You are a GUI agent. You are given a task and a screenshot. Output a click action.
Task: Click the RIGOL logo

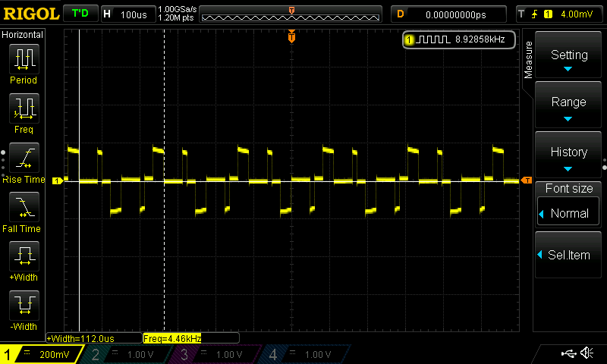pos(31,14)
